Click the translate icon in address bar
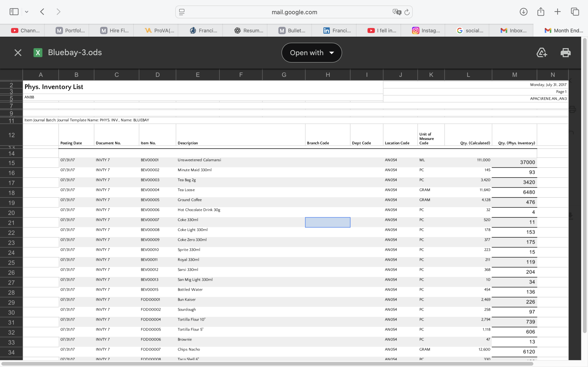588x367 pixels. 396,12
